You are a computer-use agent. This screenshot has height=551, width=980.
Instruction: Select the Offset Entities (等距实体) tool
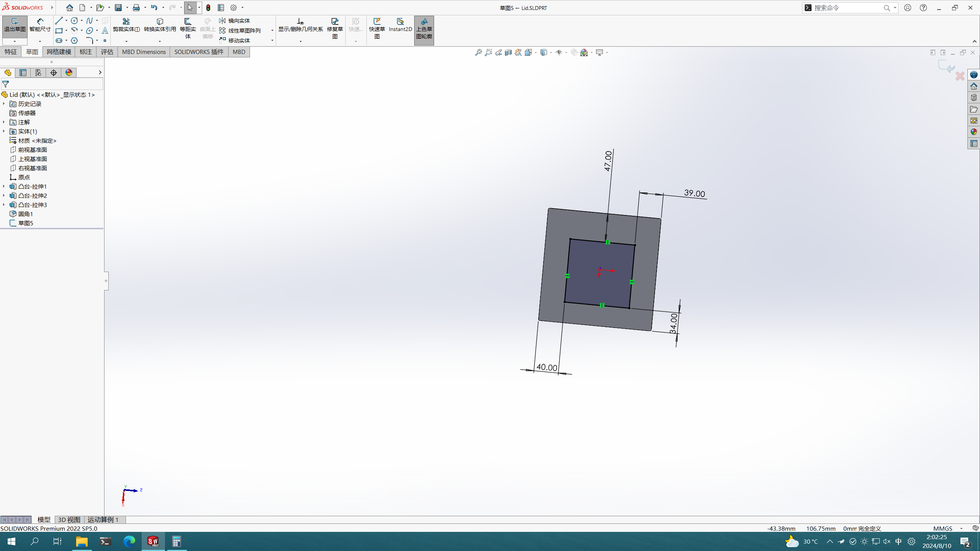(188, 28)
